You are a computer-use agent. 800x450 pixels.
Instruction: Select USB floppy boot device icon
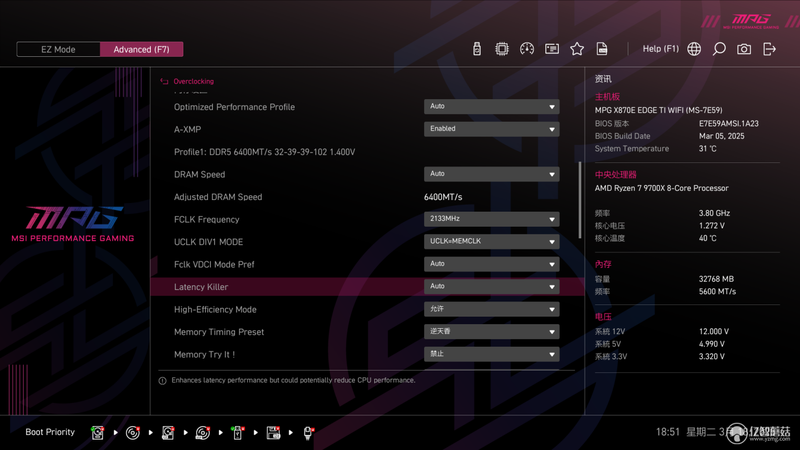pyautogui.click(x=273, y=433)
